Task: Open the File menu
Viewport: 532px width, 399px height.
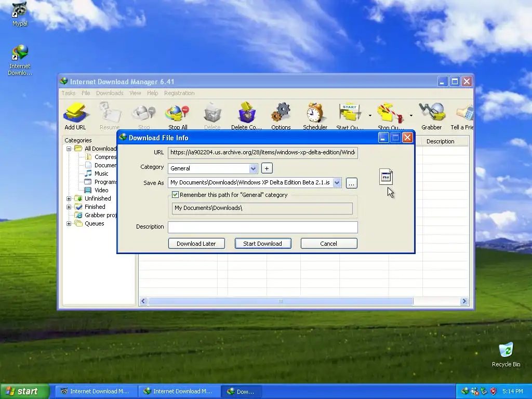Action: (x=86, y=93)
